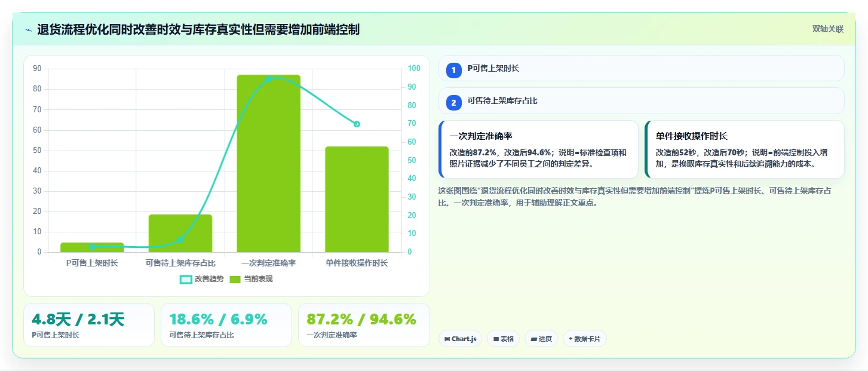Screen dimensions: 868x371
Task: Toggle the 当前表现 legend item
Action: [251, 279]
